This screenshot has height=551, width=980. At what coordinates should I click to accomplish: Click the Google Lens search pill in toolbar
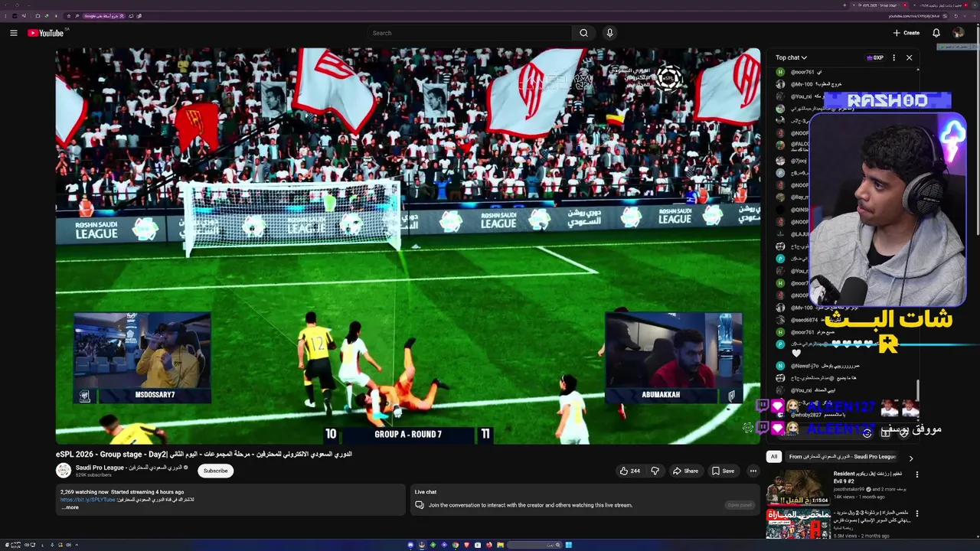[x=103, y=15]
